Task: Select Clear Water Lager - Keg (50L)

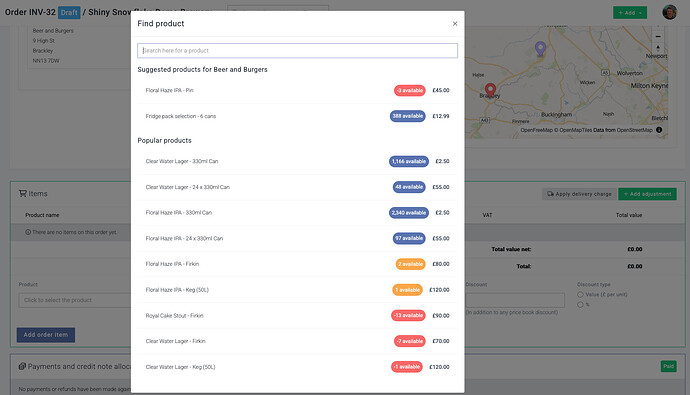Action: pyautogui.click(x=297, y=367)
